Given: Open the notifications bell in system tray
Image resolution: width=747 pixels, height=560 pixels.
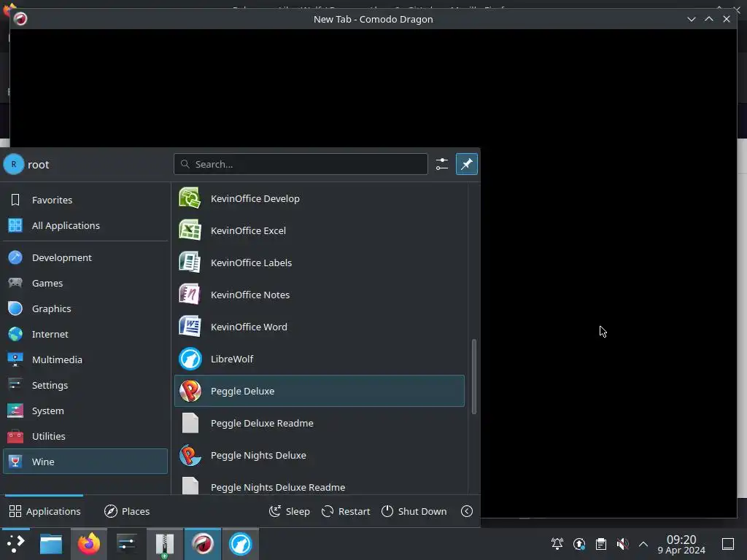Looking at the screenshot, I should pyautogui.click(x=557, y=544).
